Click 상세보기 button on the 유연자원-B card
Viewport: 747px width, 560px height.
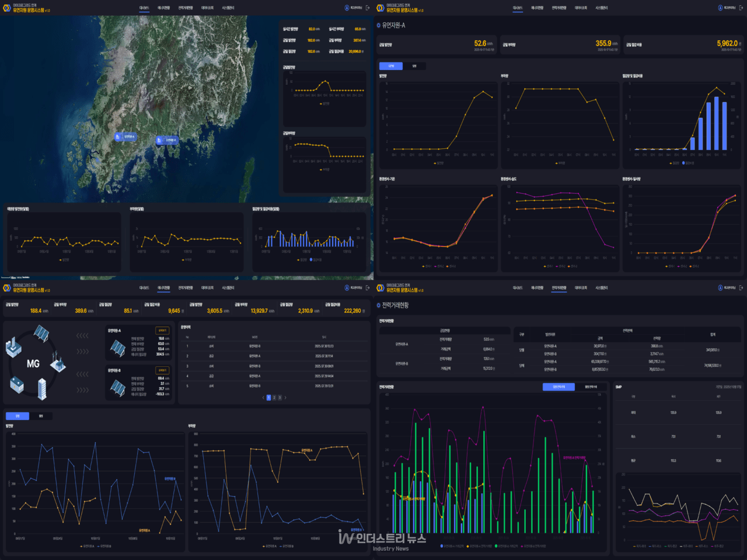(162, 370)
